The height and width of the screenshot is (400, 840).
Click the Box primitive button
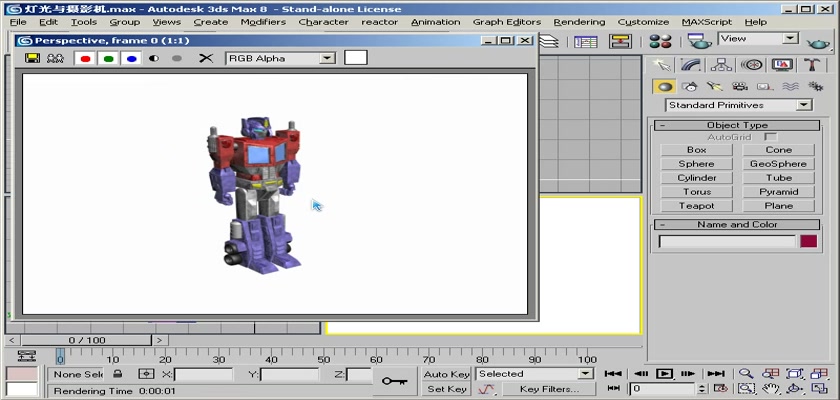(x=696, y=150)
